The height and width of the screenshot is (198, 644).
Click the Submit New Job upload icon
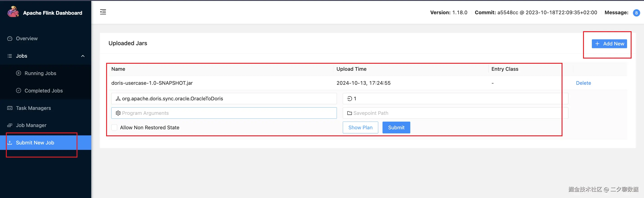pyautogui.click(x=10, y=143)
